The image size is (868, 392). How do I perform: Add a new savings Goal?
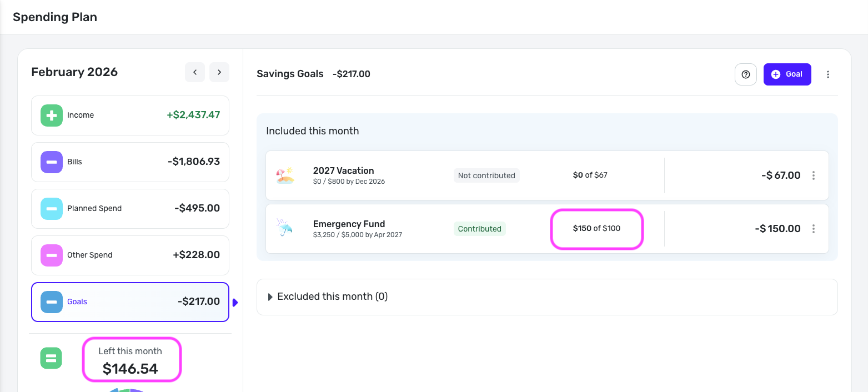click(x=787, y=74)
